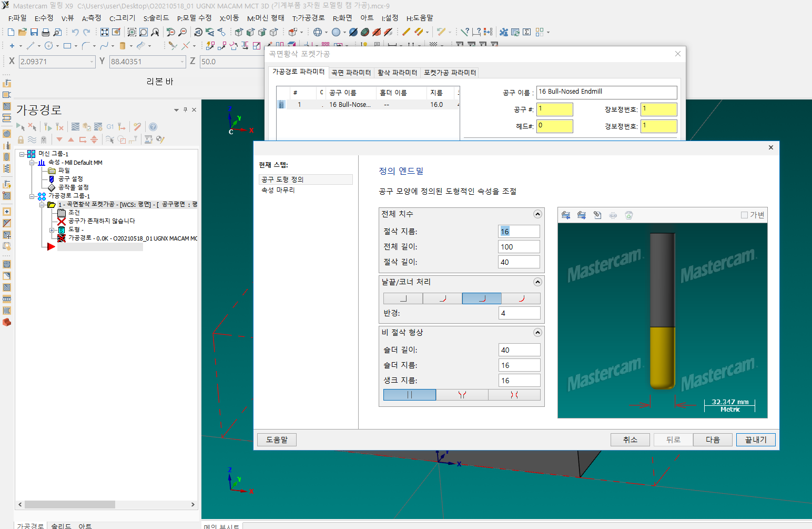This screenshot has width=812, height=529.
Task: Click the create cylinder primitive icon
Action: [123, 46]
